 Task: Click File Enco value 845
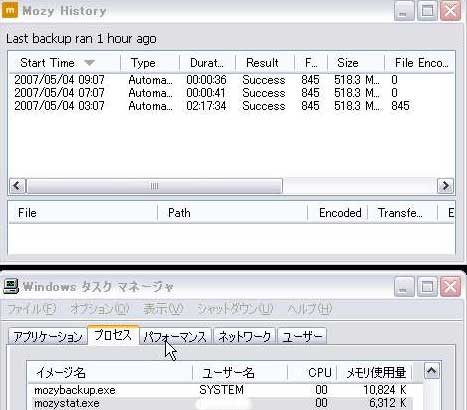coord(400,106)
